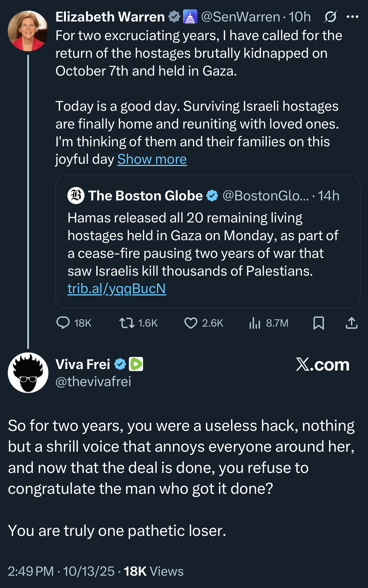Like the post via heart icon
This screenshot has width=368, height=588.
point(191,323)
